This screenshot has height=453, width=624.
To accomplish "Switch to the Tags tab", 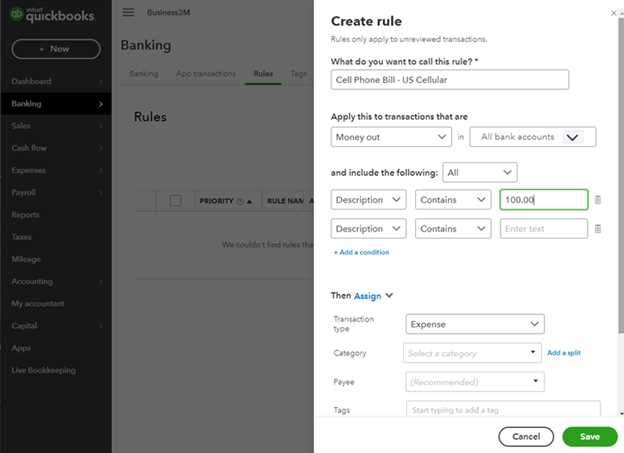I will (298, 74).
